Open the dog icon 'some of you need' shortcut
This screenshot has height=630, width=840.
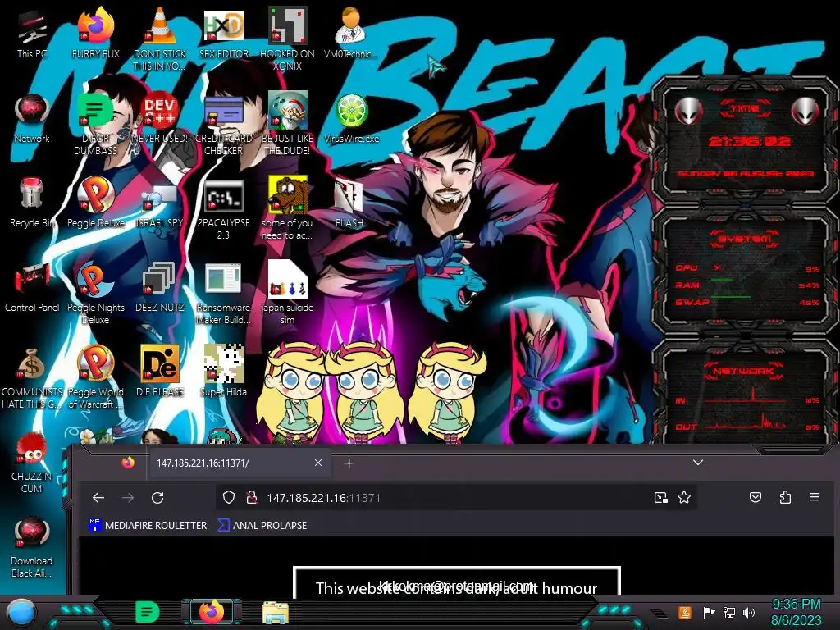287,208
